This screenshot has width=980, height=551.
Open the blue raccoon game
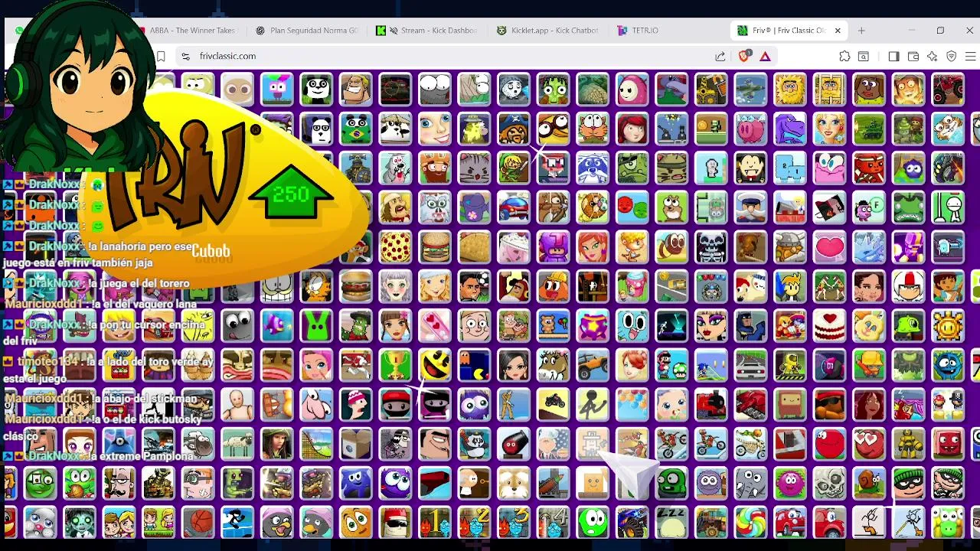(x=593, y=168)
